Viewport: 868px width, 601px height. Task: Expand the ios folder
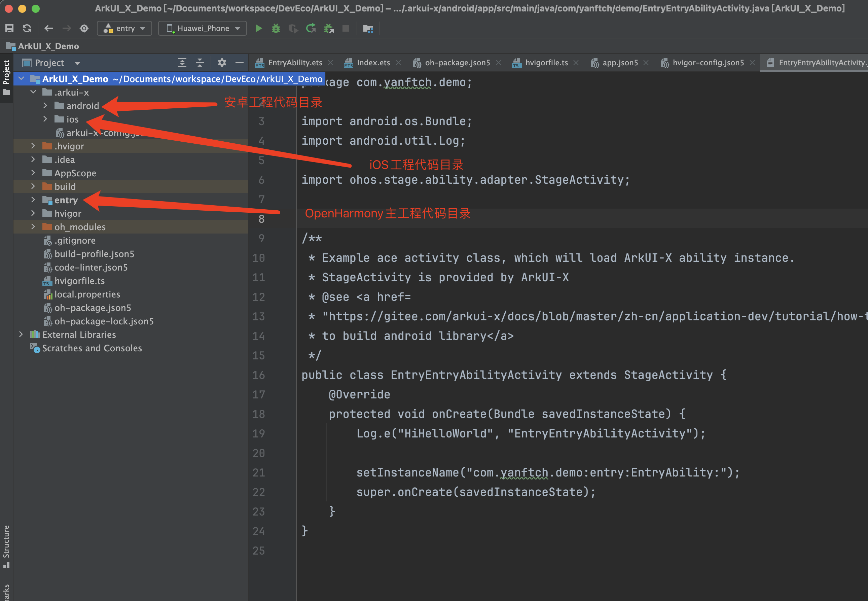pos(45,119)
